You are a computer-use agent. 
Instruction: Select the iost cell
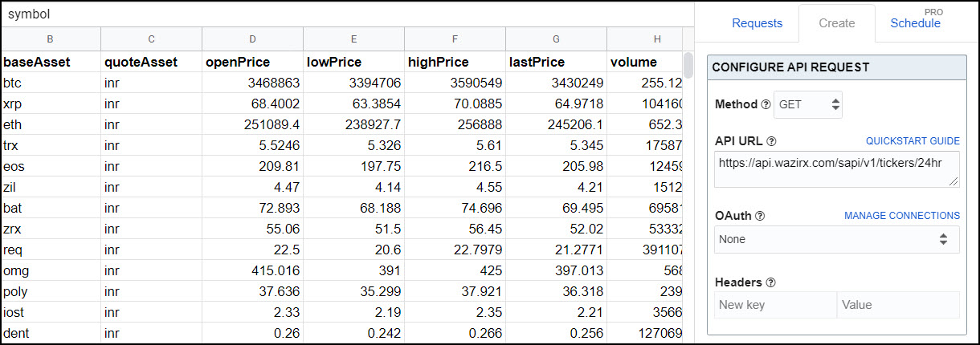point(51,312)
